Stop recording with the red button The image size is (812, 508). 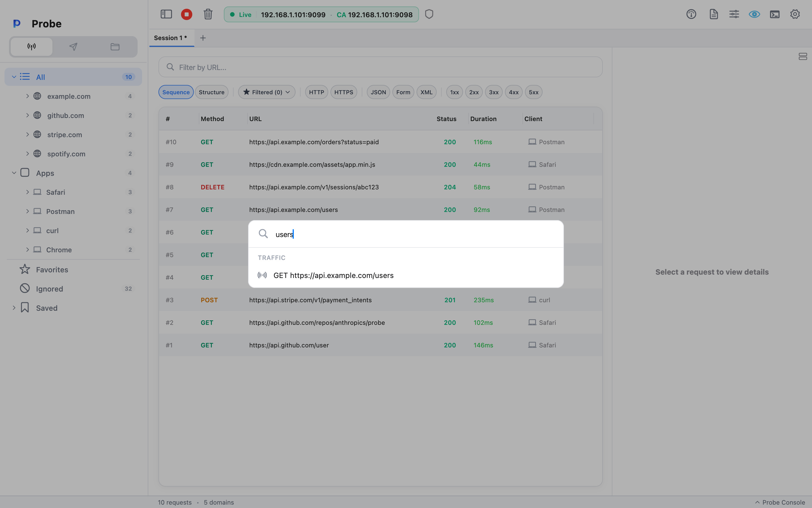coord(187,14)
